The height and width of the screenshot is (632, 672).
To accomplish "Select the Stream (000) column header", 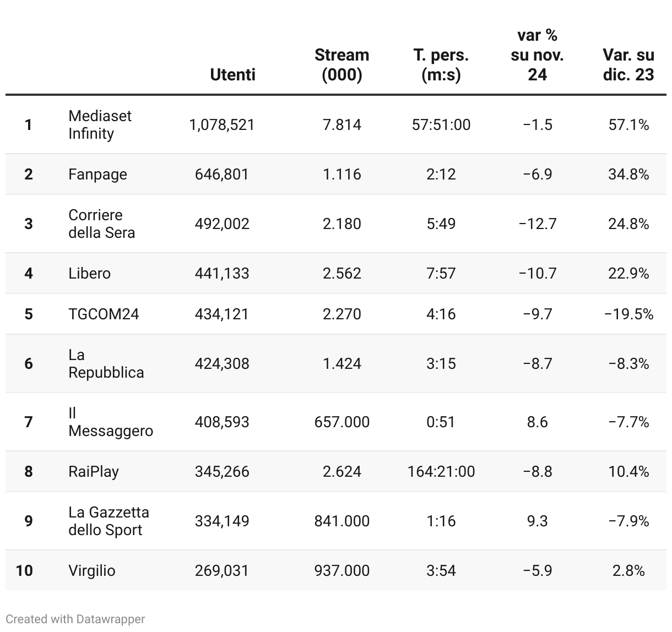I will 342,64.
